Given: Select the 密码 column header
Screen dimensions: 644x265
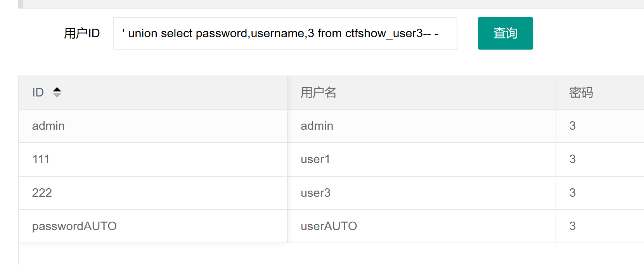Looking at the screenshot, I should (581, 93).
